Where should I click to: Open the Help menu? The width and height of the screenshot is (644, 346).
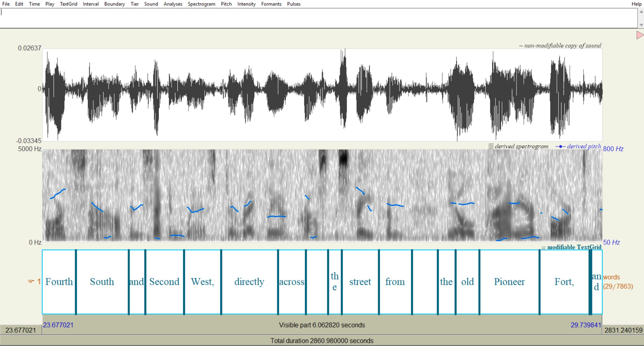(x=636, y=4)
